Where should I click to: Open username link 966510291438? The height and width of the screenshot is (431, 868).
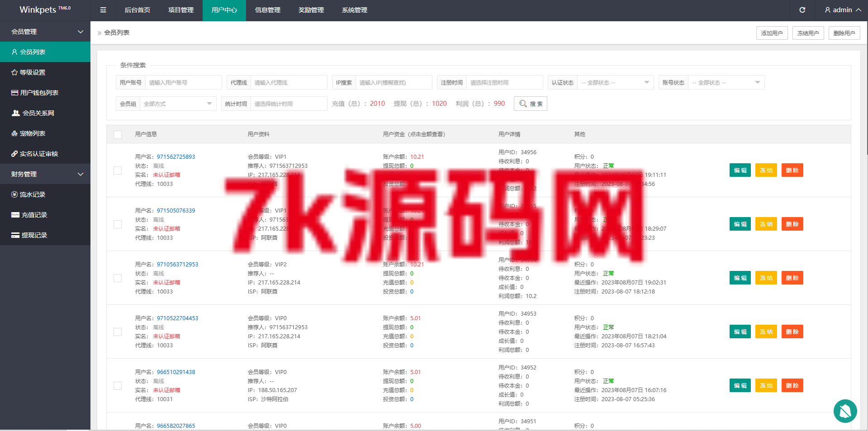176,372
